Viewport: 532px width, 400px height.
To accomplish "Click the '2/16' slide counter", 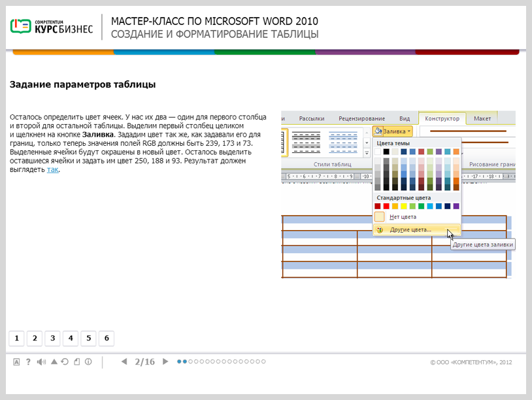I will 144,361.
